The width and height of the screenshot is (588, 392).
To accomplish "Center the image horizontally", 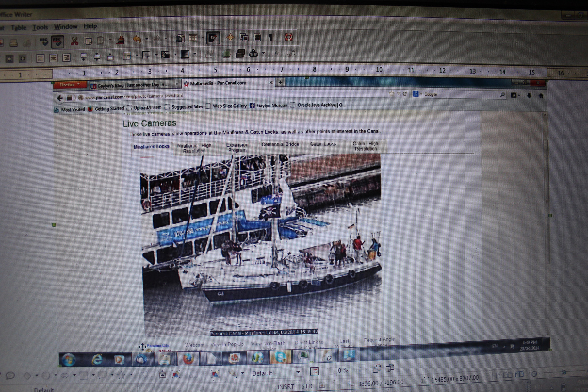I will click(53, 58).
